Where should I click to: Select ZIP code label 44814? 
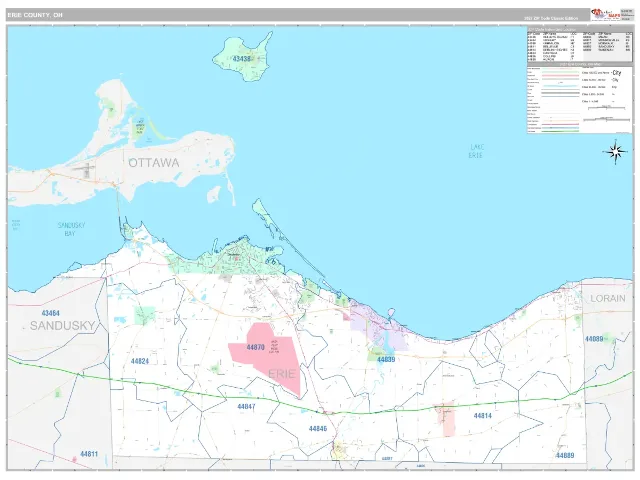point(482,416)
